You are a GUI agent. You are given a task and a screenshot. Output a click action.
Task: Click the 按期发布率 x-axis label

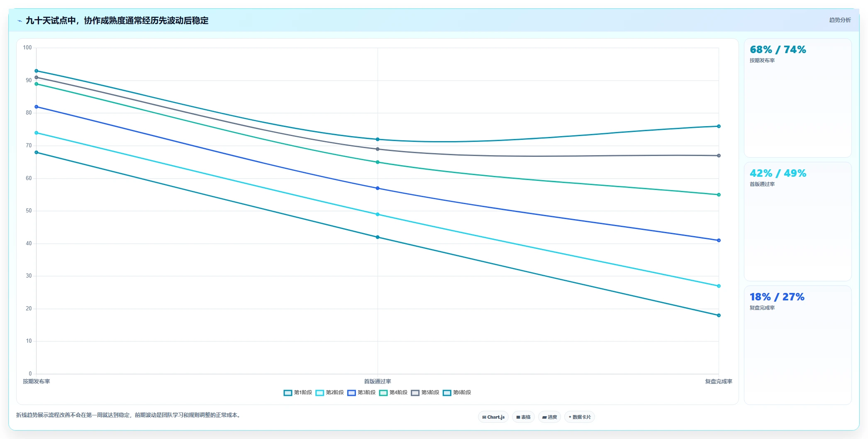(37, 381)
